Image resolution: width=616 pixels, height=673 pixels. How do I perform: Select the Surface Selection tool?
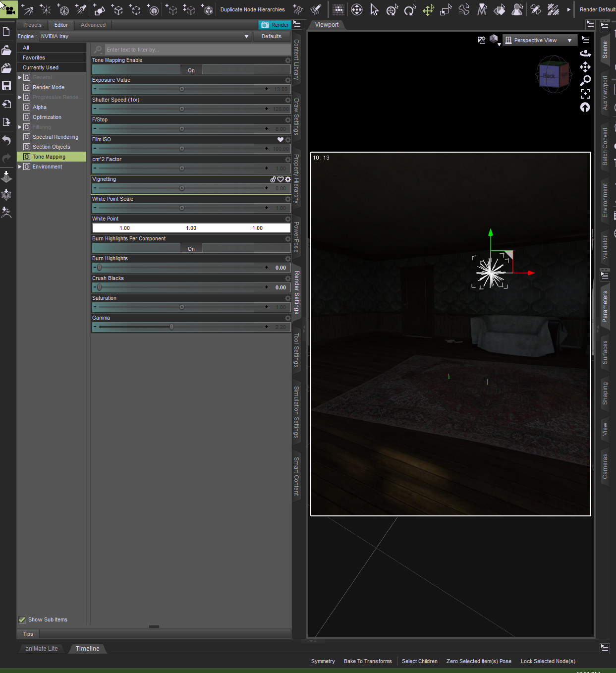tap(500, 9)
